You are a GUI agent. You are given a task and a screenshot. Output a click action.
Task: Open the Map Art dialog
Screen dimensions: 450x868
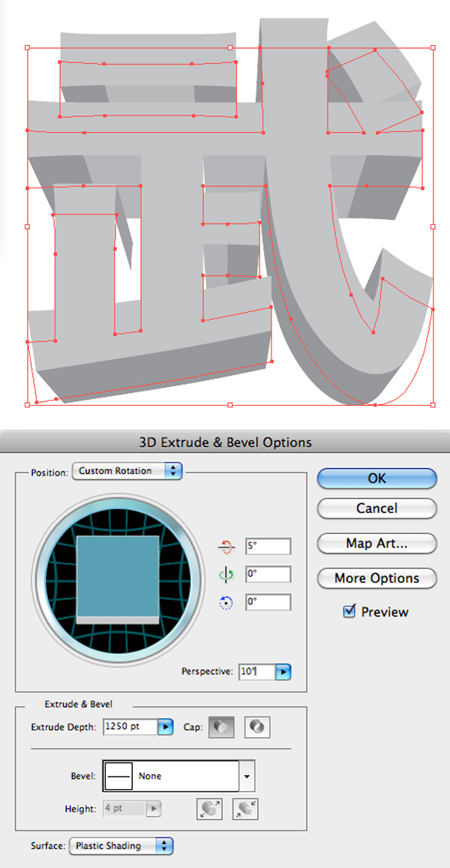tap(377, 543)
